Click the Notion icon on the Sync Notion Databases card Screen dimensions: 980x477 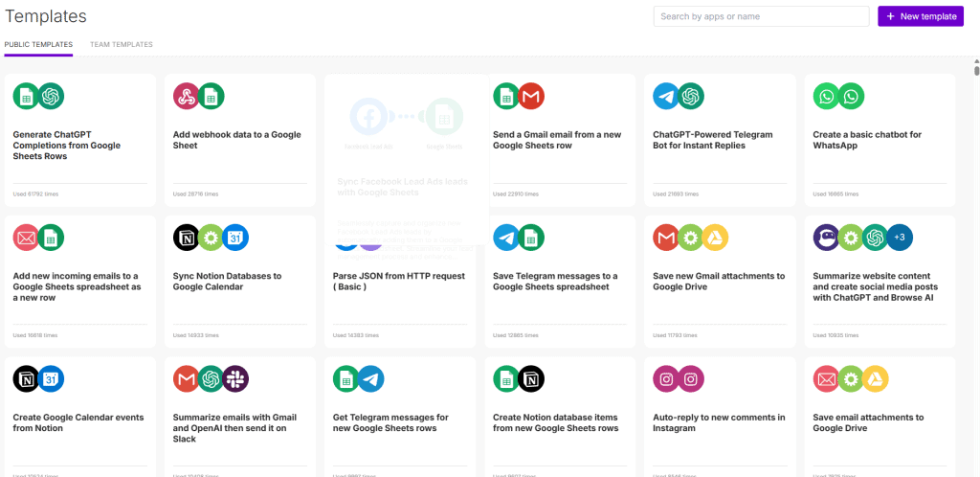(187, 238)
